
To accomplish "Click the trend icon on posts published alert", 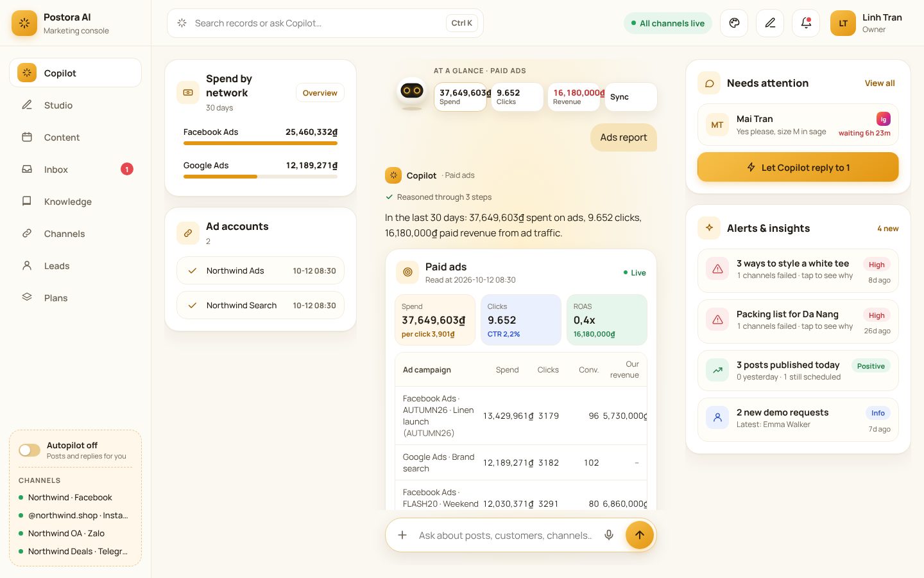I will pyautogui.click(x=717, y=370).
